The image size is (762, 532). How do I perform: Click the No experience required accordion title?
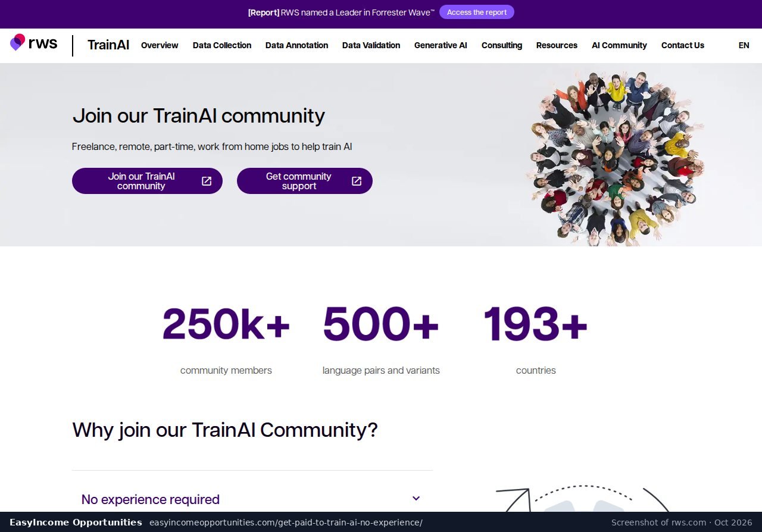(151, 499)
